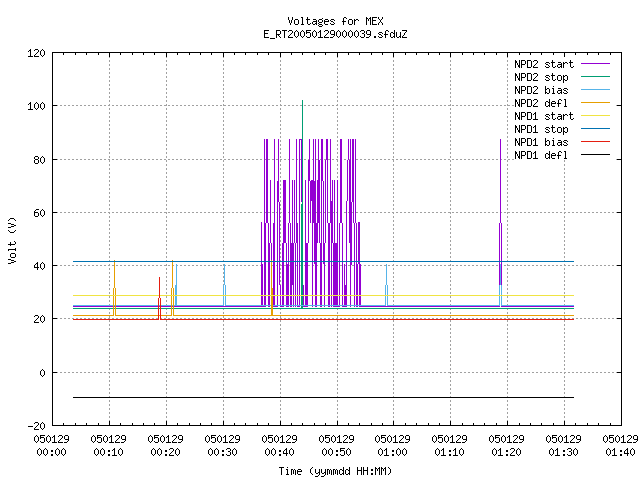Select the 'NPD1 bias' legend label
The width and height of the screenshot is (640, 480).
coord(541,142)
